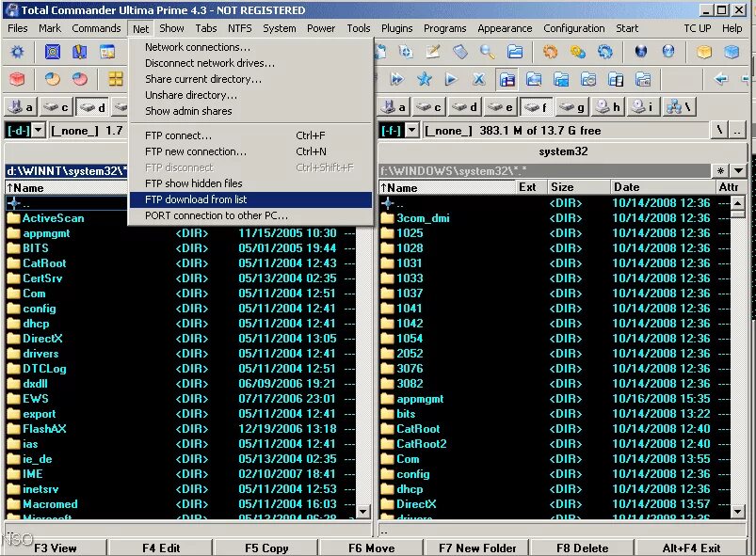Click the blue play triangle icon
756x556 pixels.
451,79
